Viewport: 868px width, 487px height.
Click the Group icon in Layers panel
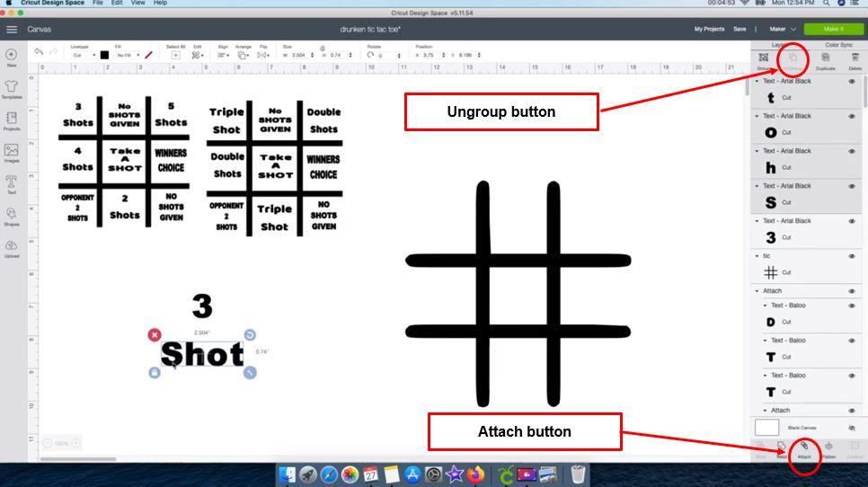pyautogui.click(x=764, y=58)
